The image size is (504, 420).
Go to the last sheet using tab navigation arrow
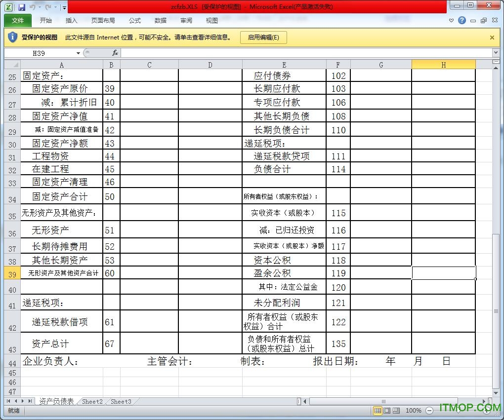[31, 401]
